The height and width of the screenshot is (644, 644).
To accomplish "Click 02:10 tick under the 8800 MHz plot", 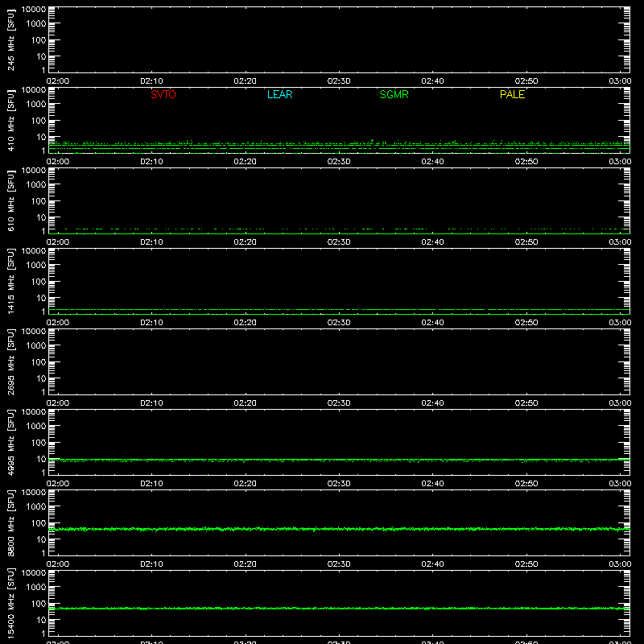I will point(151,564).
